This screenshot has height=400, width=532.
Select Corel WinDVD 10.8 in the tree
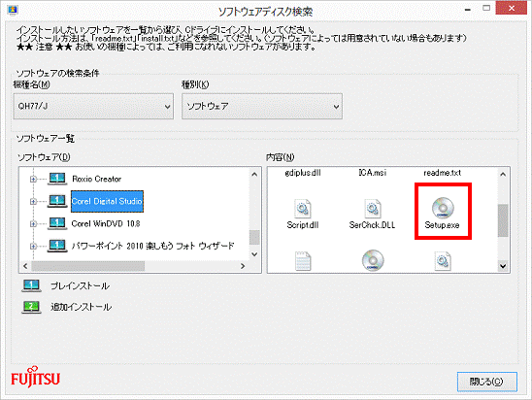[x=106, y=223]
